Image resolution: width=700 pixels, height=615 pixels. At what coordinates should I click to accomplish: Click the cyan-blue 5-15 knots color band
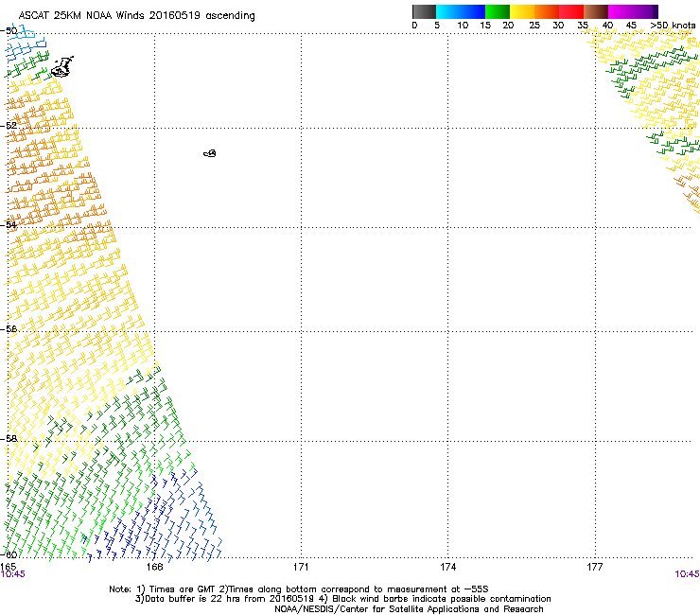pyautogui.click(x=461, y=11)
